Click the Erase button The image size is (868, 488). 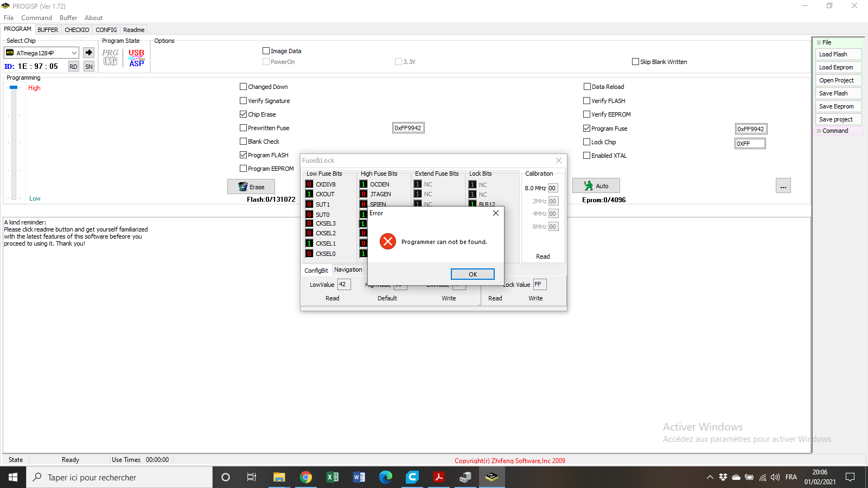pyautogui.click(x=251, y=187)
